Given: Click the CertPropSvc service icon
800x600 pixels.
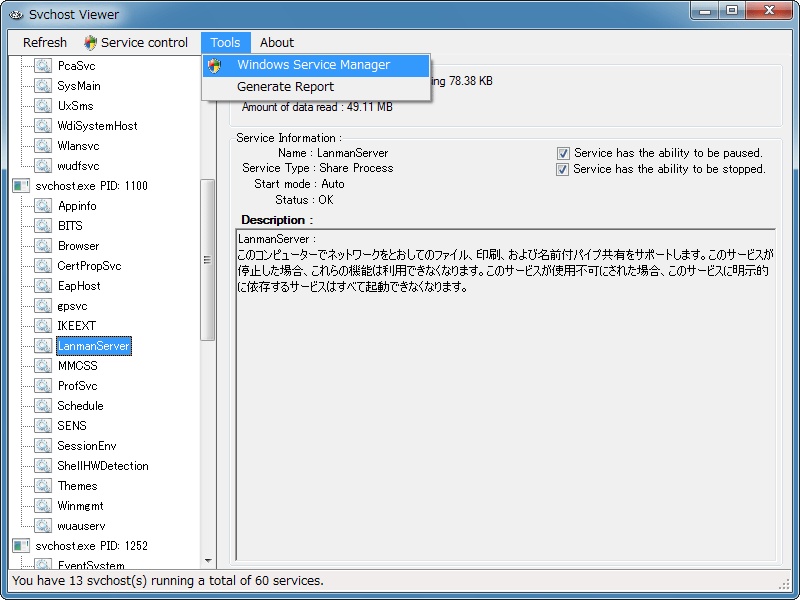Looking at the screenshot, I should [x=43, y=266].
